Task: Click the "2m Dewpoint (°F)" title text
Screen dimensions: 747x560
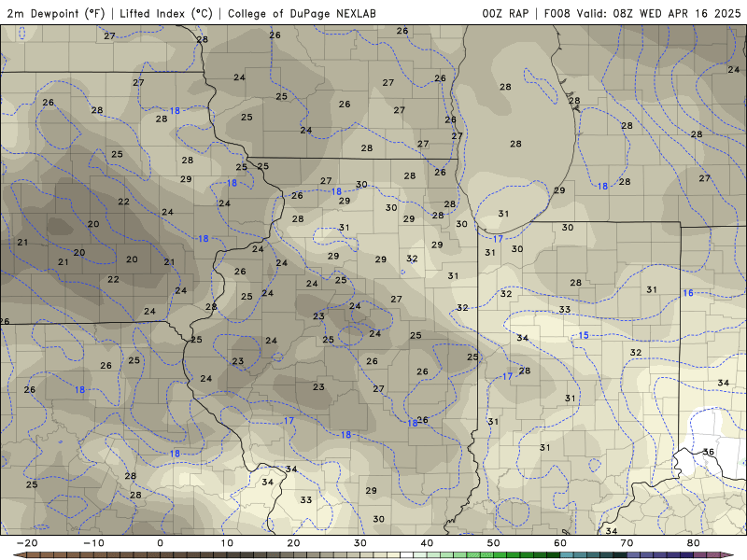Action: tap(56, 13)
